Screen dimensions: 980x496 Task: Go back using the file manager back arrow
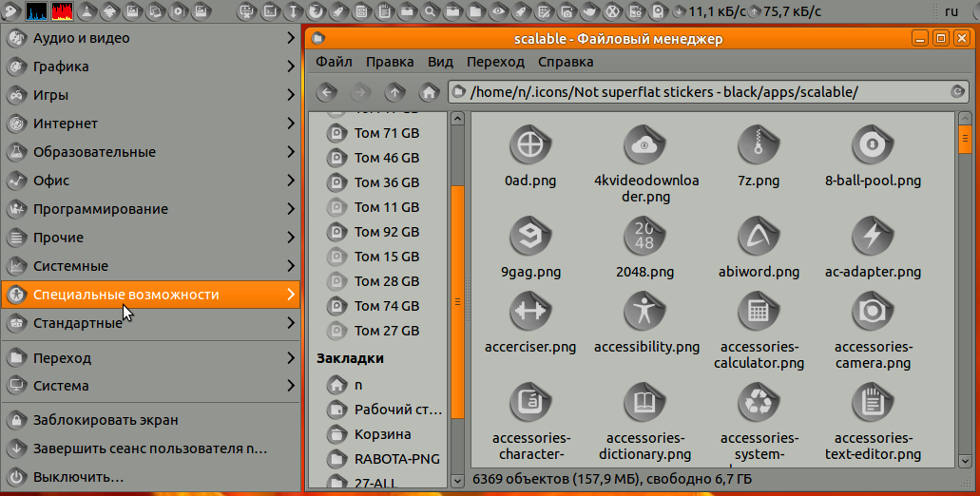(327, 92)
